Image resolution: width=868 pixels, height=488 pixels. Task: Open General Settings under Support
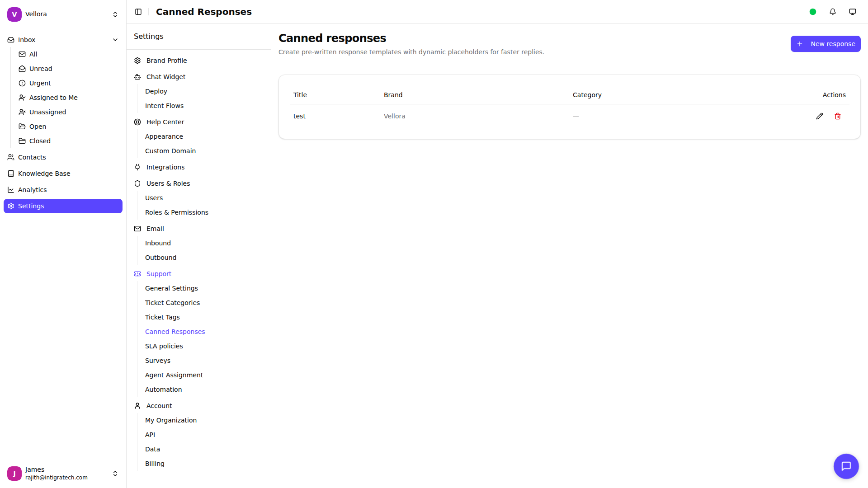tap(171, 288)
